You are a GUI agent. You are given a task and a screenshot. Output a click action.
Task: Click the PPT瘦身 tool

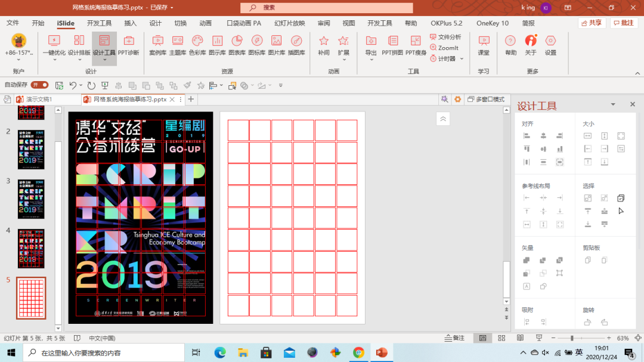(x=416, y=45)
